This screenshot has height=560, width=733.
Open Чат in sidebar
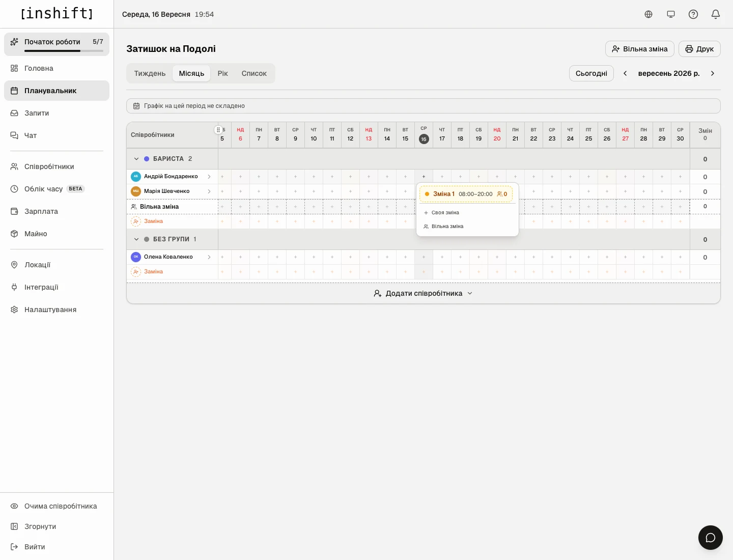click(57, 135)
